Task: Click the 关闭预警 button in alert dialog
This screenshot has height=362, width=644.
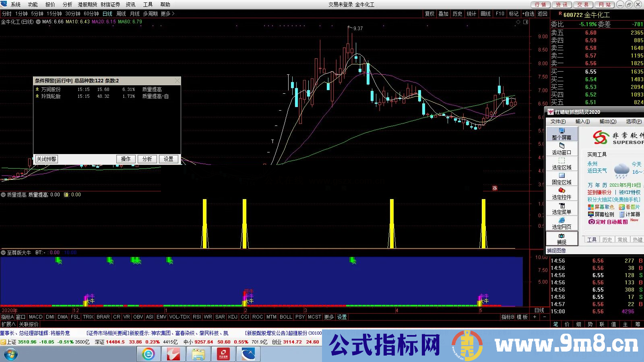Action: 46,159
